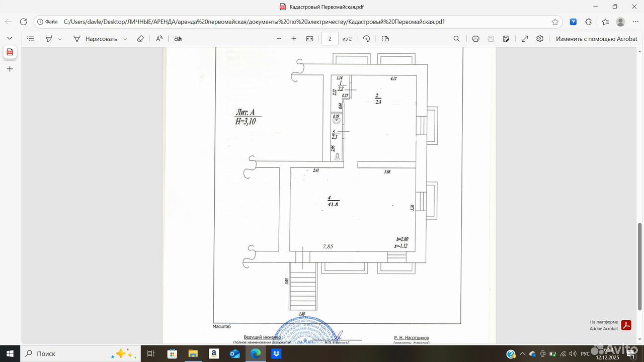Rotate the page with the rotate icon
Viewport: 644px width, 362px height.
coord(367,39)
